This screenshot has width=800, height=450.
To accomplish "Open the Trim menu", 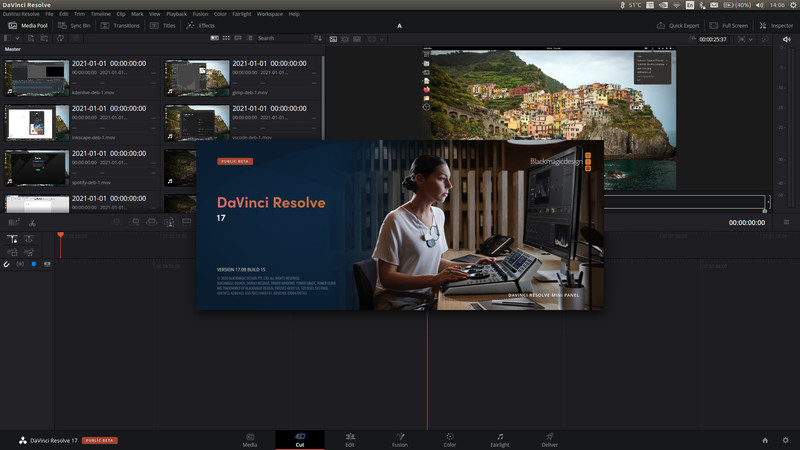I will pyautogui.click(x=80, y=14).
